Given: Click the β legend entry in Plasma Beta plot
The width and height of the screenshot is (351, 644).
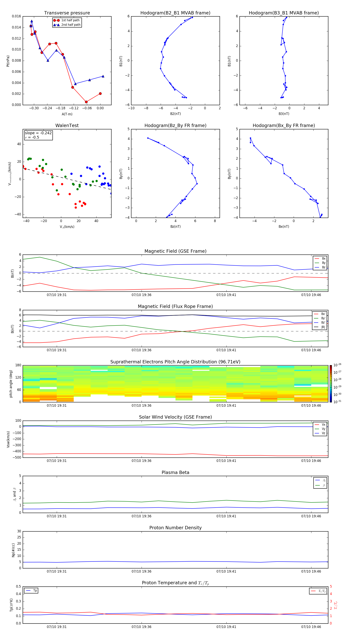Looking at the screenshot, I should tap(320, 485).
